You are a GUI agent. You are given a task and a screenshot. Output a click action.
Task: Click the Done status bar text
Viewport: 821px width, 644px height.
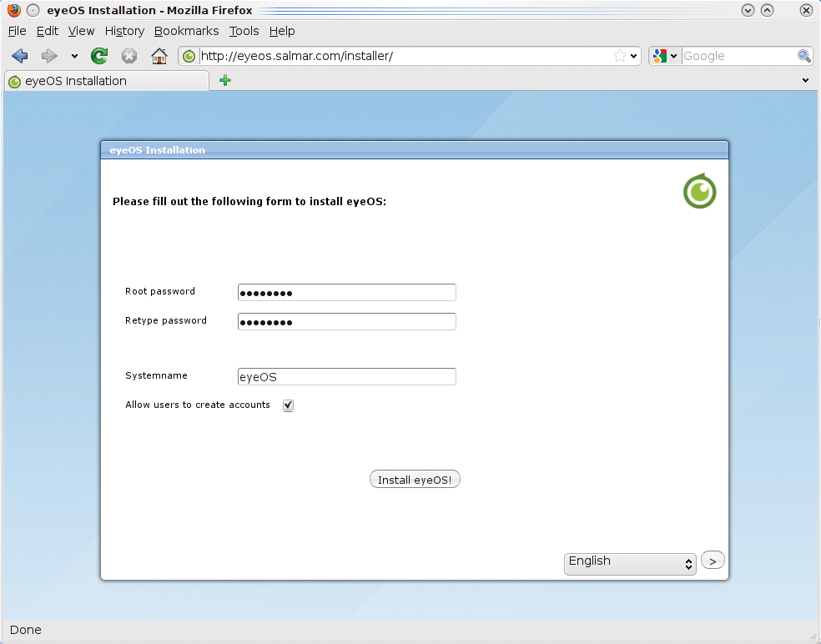pos(26,630)
